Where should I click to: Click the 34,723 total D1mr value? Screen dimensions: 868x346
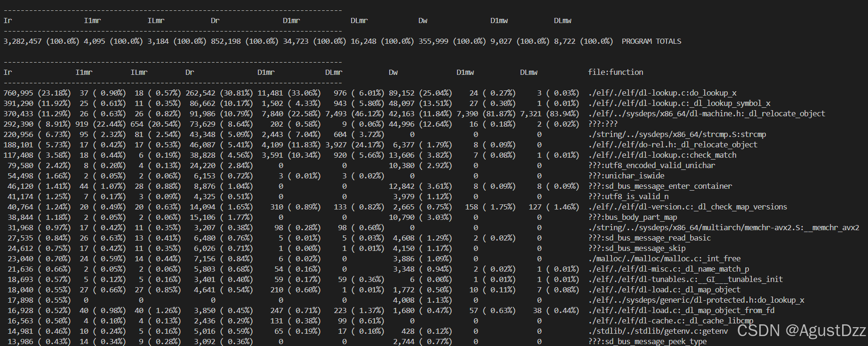click(296, 41)
